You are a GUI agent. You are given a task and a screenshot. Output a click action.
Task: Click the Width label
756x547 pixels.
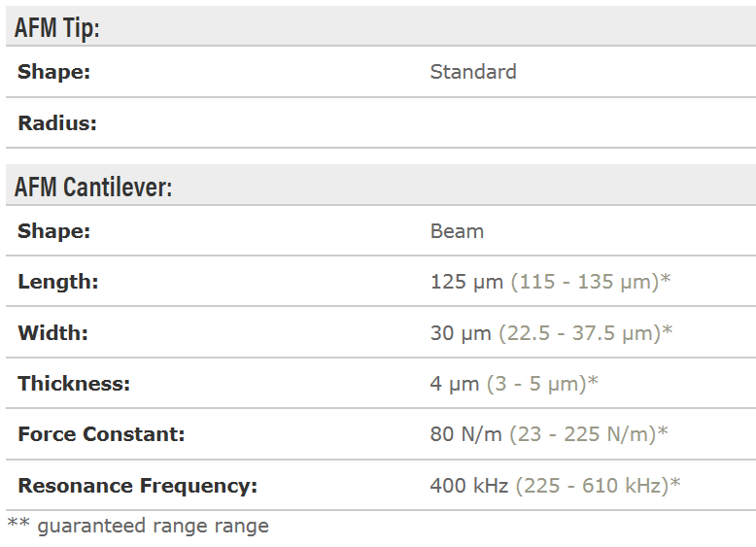click(x=53, y=333)
